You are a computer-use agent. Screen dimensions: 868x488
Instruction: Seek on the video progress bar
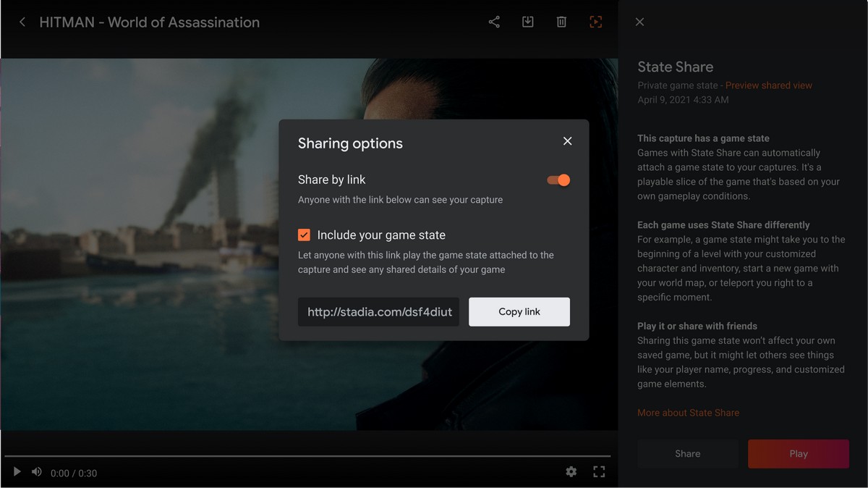(311, 456)
